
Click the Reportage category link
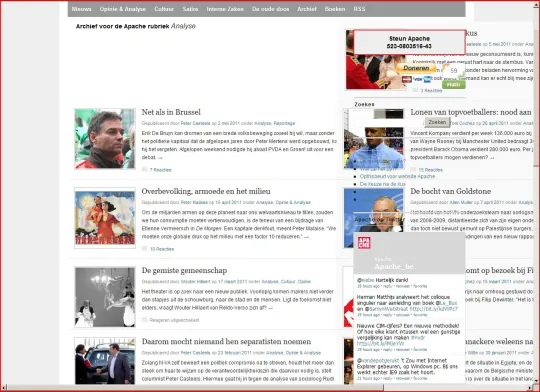[284, 123]
